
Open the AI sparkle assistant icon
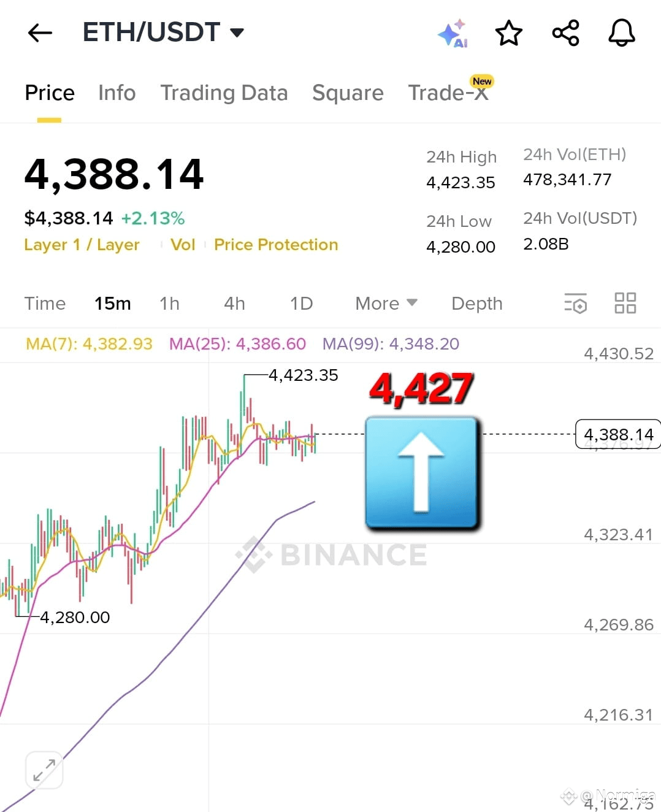tap(453, 33)
